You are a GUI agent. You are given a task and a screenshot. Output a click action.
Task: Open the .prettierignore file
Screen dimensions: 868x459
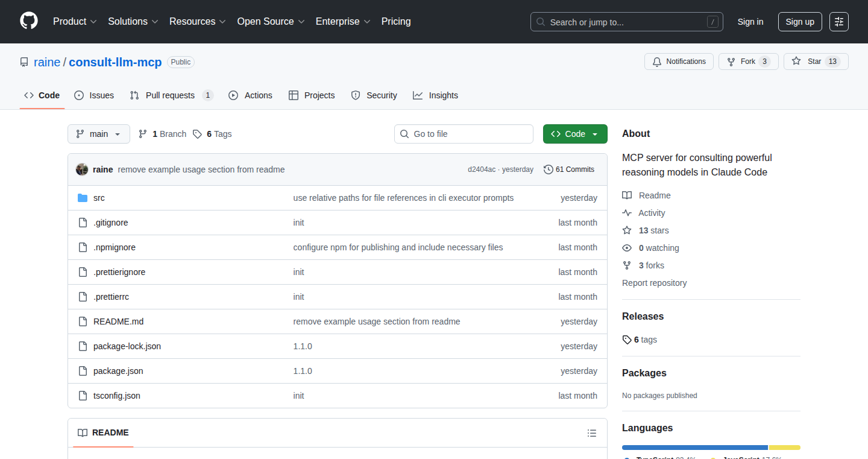point(119,272)
